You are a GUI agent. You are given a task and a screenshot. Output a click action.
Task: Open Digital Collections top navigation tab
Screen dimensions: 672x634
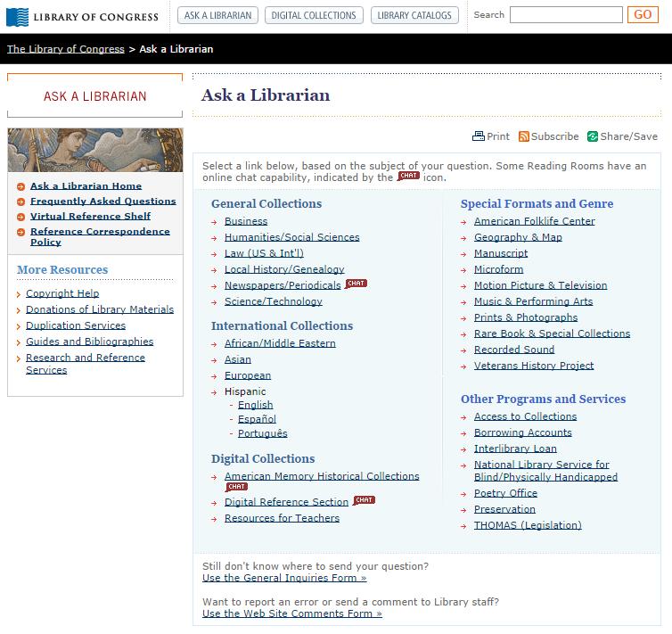click(314, 15)
